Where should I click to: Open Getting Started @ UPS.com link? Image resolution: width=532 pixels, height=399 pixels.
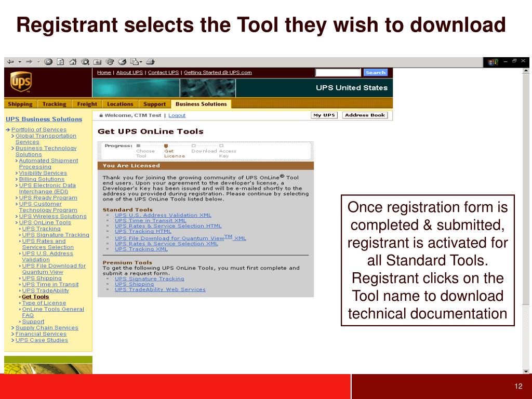[x=218, y=72]
